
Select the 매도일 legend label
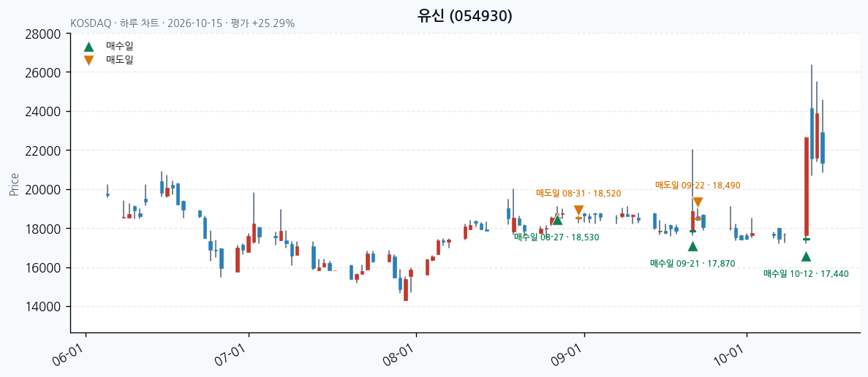120,60
